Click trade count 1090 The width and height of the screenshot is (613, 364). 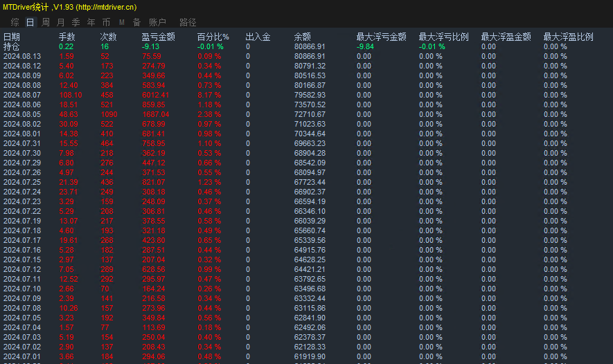coord(109,114)
